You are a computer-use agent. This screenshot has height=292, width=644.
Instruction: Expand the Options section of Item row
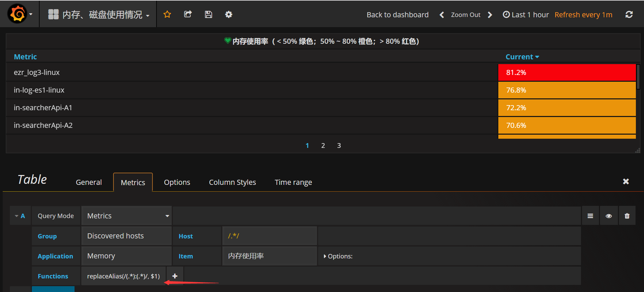pos(338,256)
